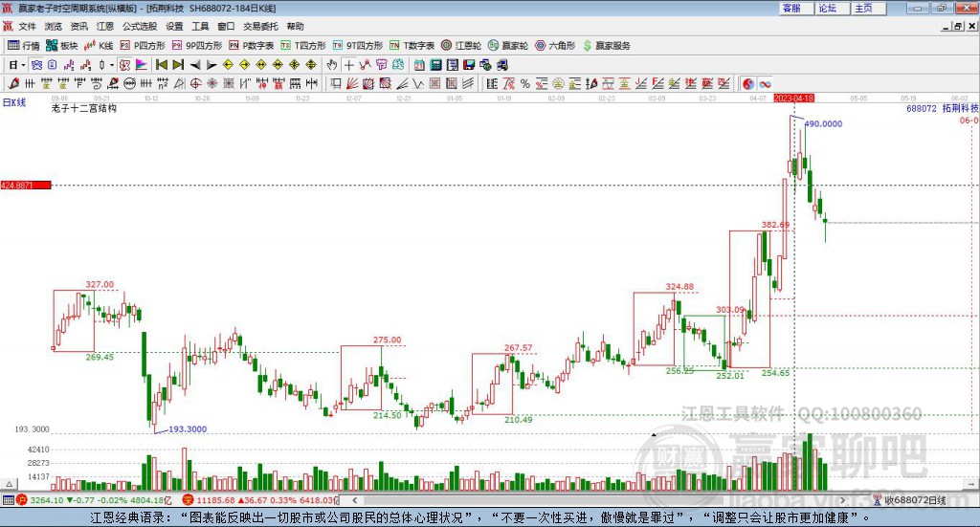Image resolution: width=980 pixels, height=527 pixels.
Task: Open the P四方形 tool
Action: point(143,46)
